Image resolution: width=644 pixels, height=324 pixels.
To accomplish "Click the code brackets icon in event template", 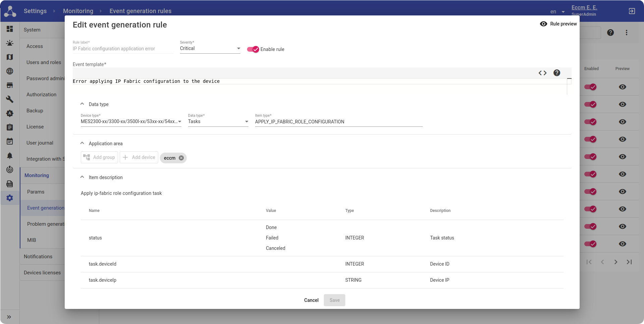I will (542, 73).
